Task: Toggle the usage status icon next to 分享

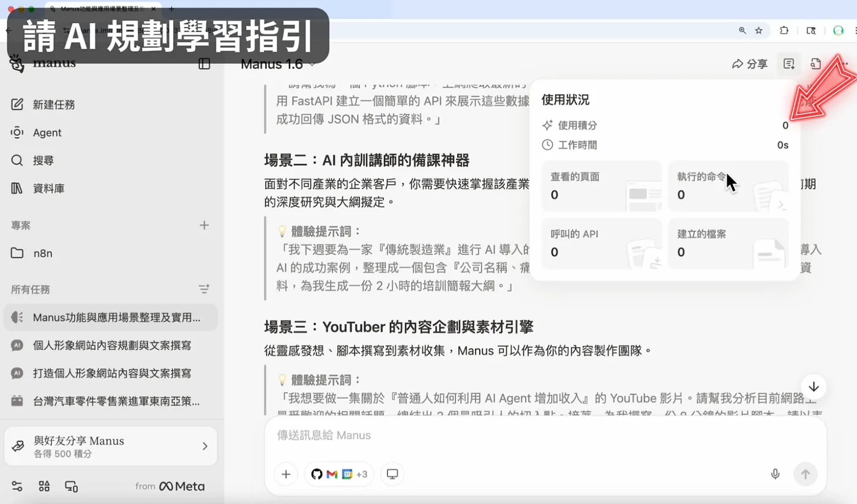Action: 789,64
